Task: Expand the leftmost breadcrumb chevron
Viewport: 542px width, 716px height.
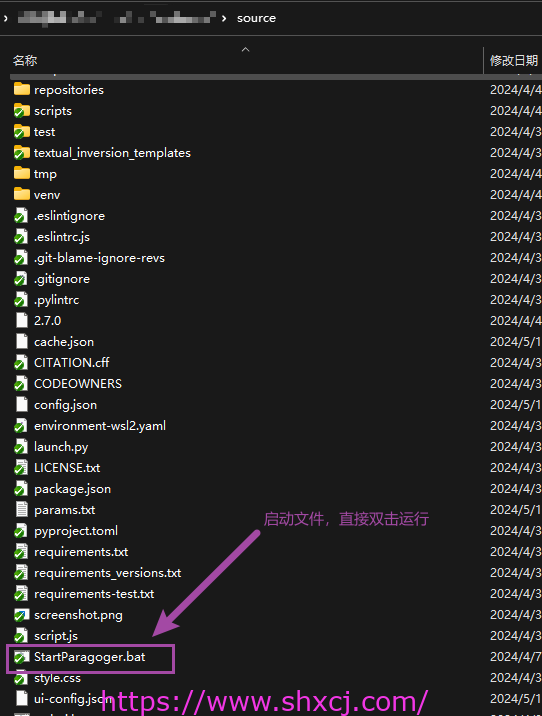Action: [5, 18]
